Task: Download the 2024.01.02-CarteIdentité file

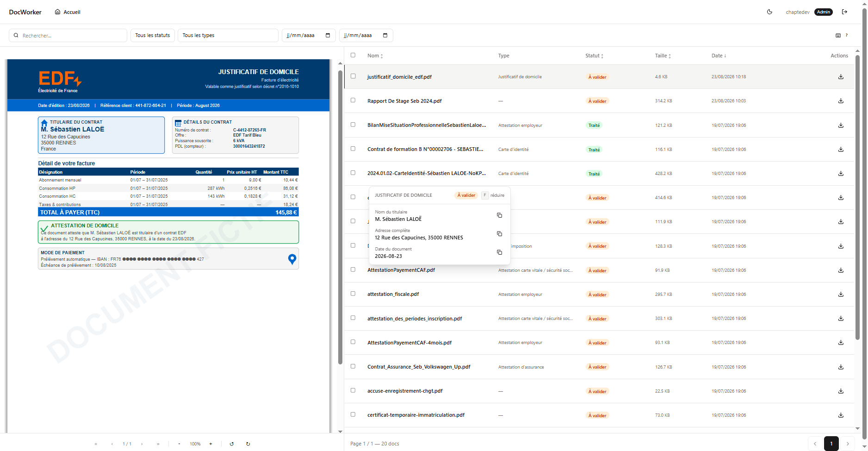Action: point(841,174)
